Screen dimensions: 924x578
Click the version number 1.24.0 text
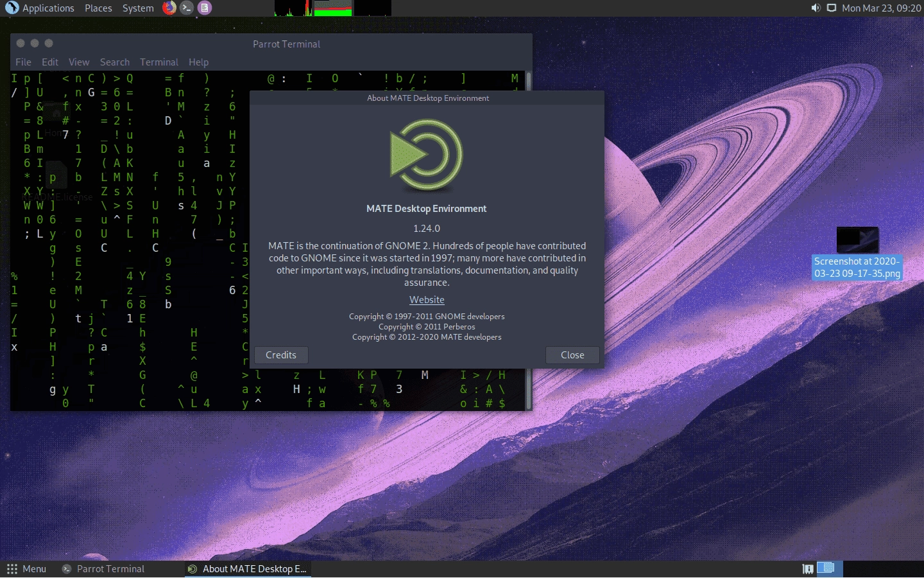[x=427, y=229]
